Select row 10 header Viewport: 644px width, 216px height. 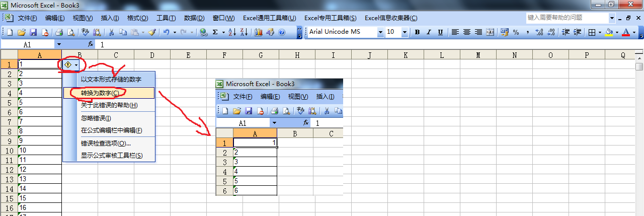(9, 150)
